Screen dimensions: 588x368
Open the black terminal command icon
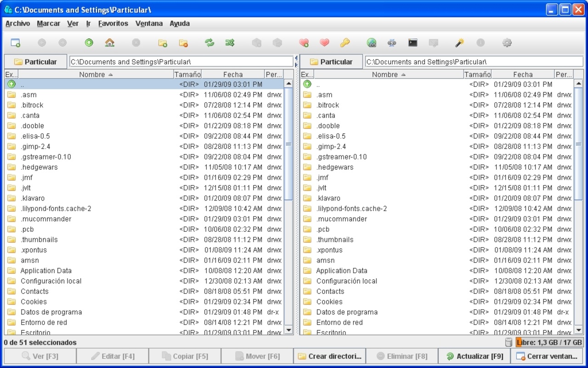pyautogui.click(x=413, y=43)
